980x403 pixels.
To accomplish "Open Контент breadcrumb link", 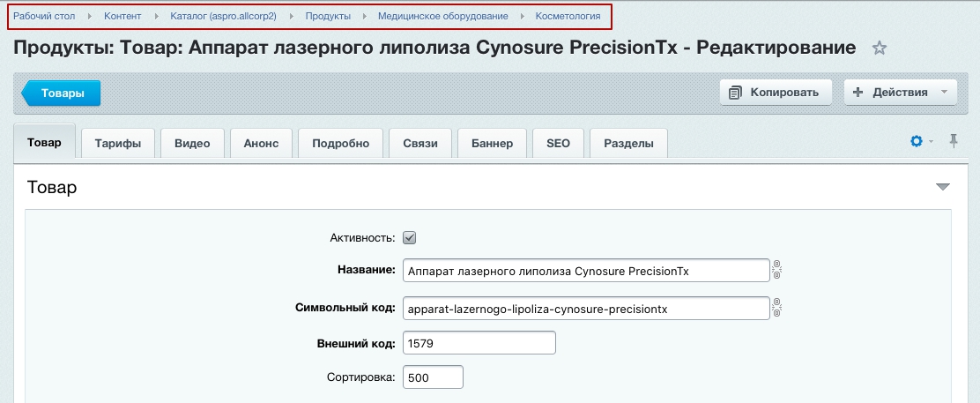I will pyautogui.click(x=122, y=16).
